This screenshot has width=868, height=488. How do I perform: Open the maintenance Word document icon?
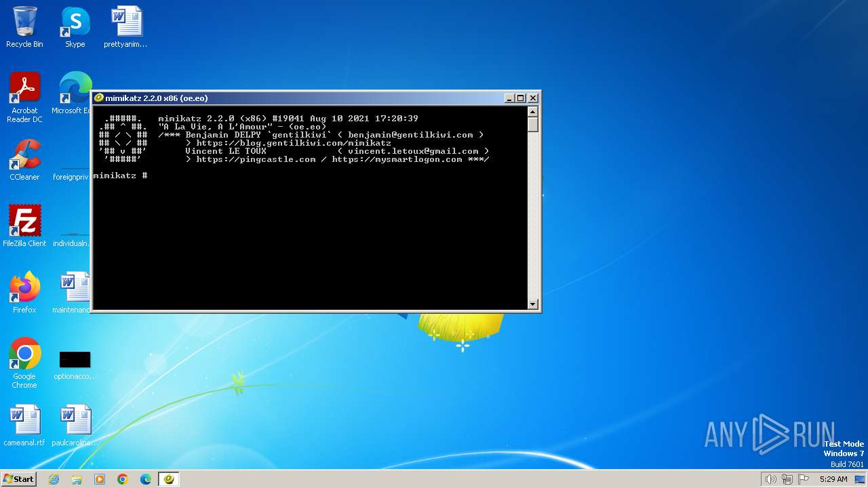[71, 293]
